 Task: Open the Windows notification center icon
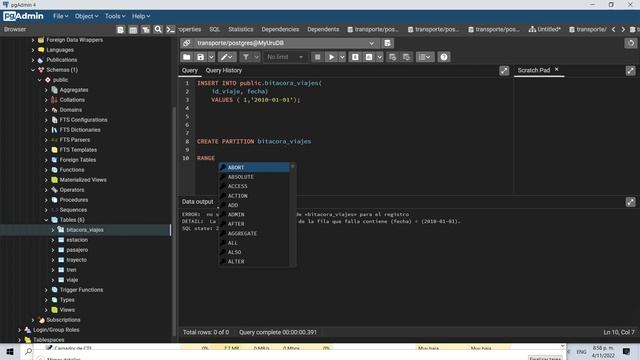[626, 351]
